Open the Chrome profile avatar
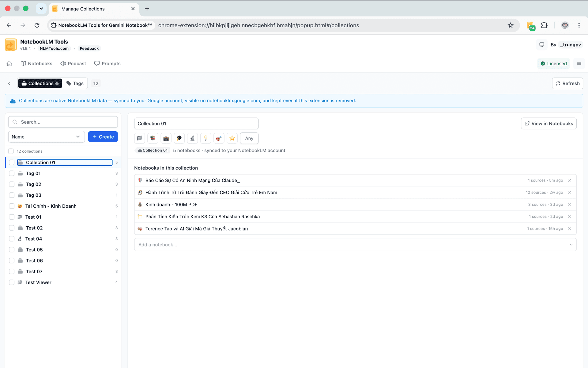The height and width of the screenshot is (368, 588). 565,25
